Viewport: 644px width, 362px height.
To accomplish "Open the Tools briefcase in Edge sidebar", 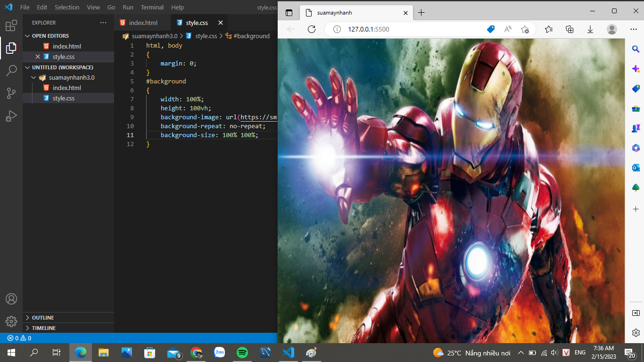I will click(636, 108).
